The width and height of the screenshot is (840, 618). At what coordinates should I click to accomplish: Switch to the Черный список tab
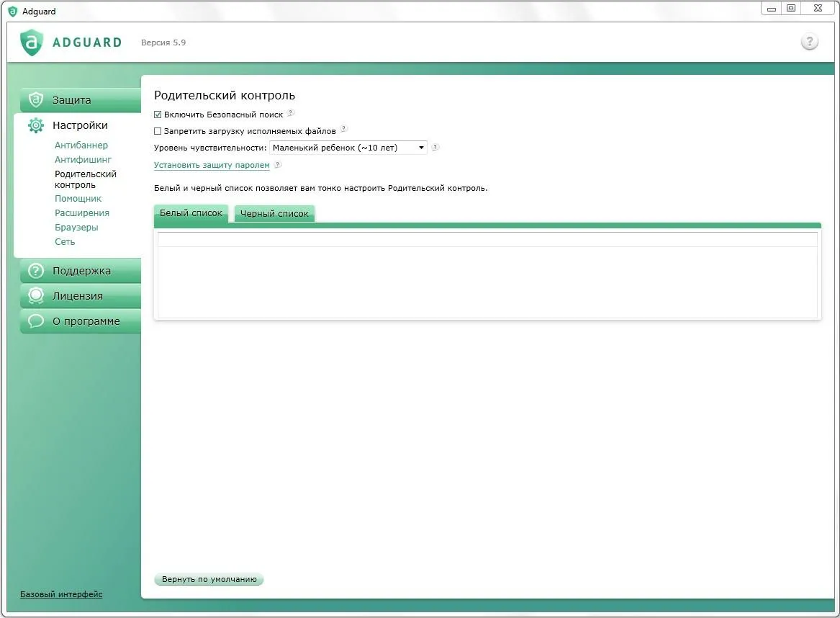274,214
